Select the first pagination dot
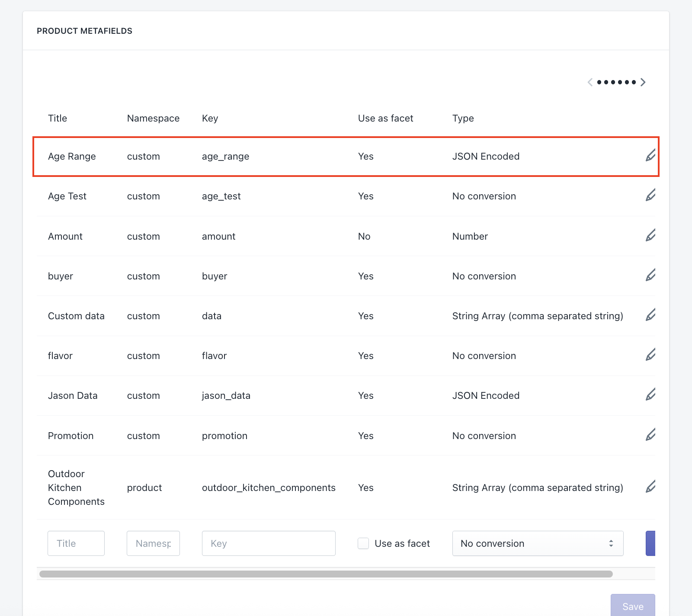This screenshot has height=616, width=692. coord(600,82)
